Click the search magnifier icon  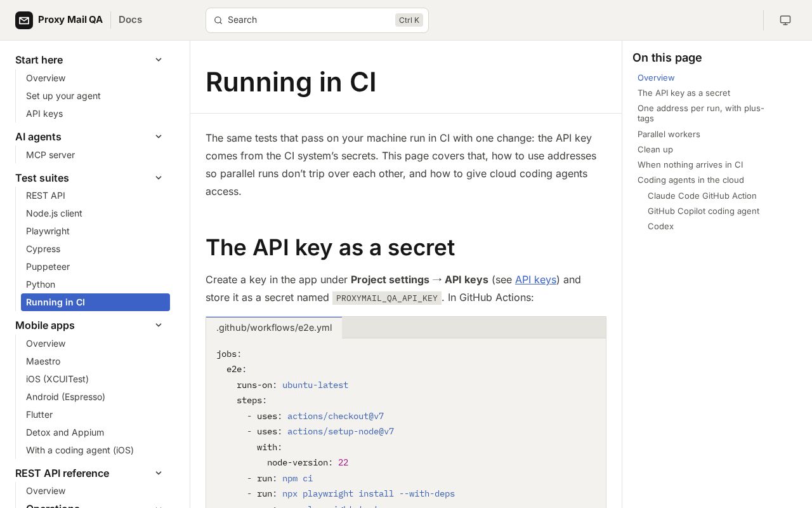point(218,20)
